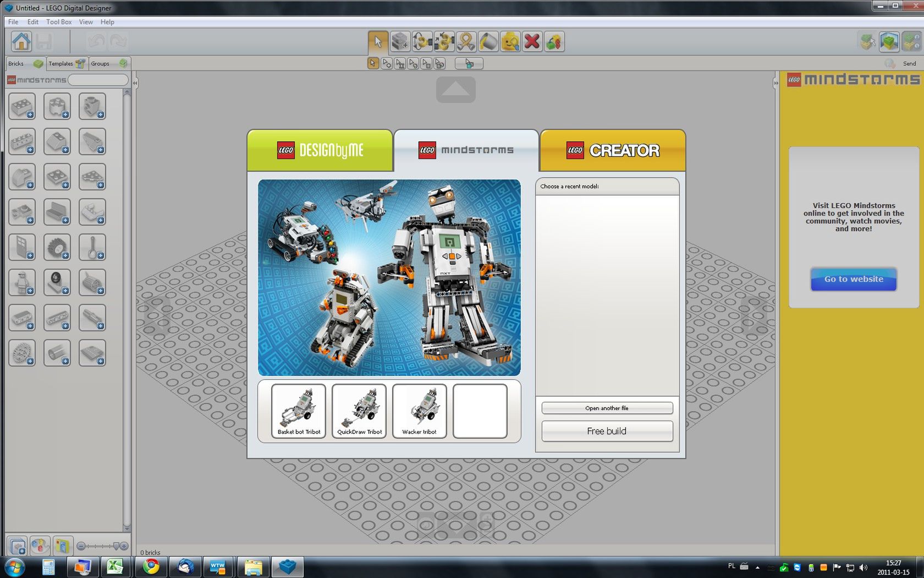Screen dimensions: 924x578
Task: Switch to Build mode icon top right
Action: coord(867,41)
